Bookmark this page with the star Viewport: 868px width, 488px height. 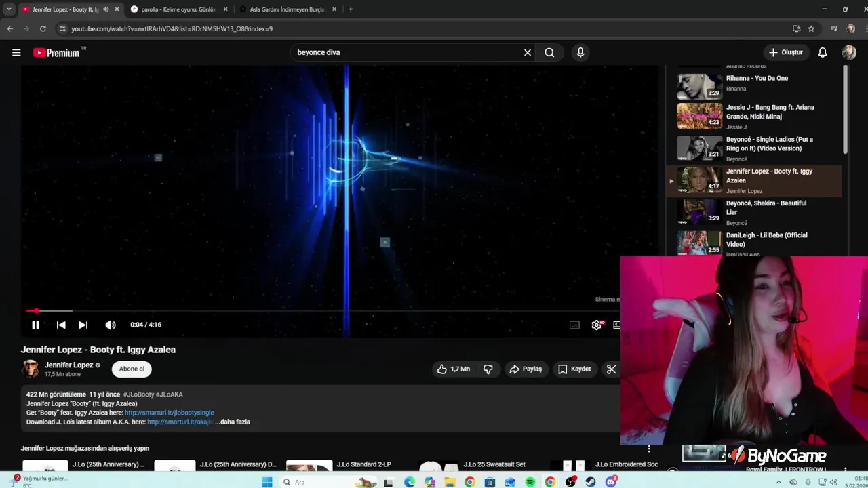(x=811, y=28)
